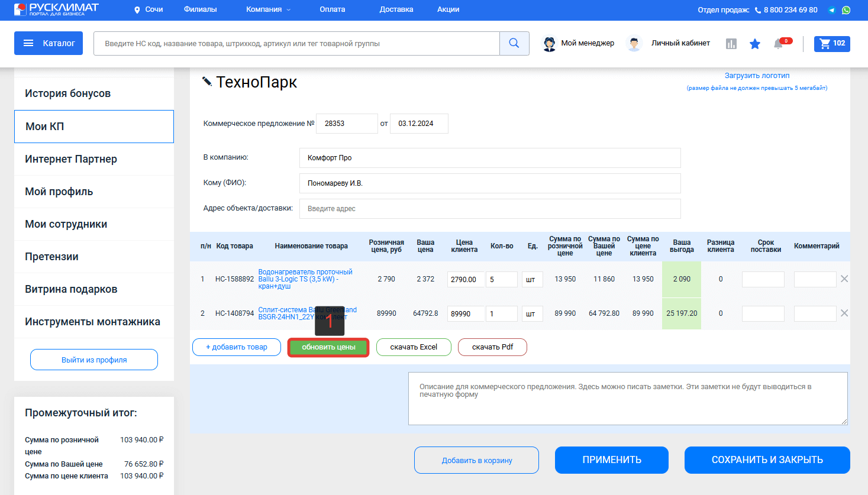
Task: Click Мой менеджер label
Action: [x=588, y=43]
